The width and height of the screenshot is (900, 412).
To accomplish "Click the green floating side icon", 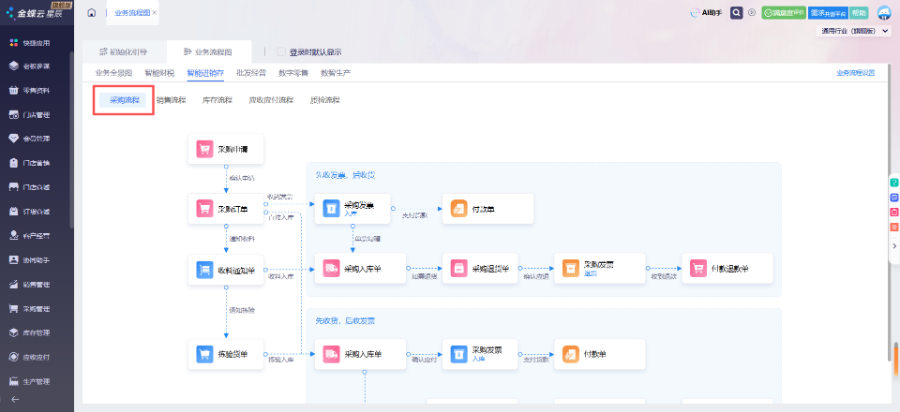I will pyautogui.click(x=894, y=182).
